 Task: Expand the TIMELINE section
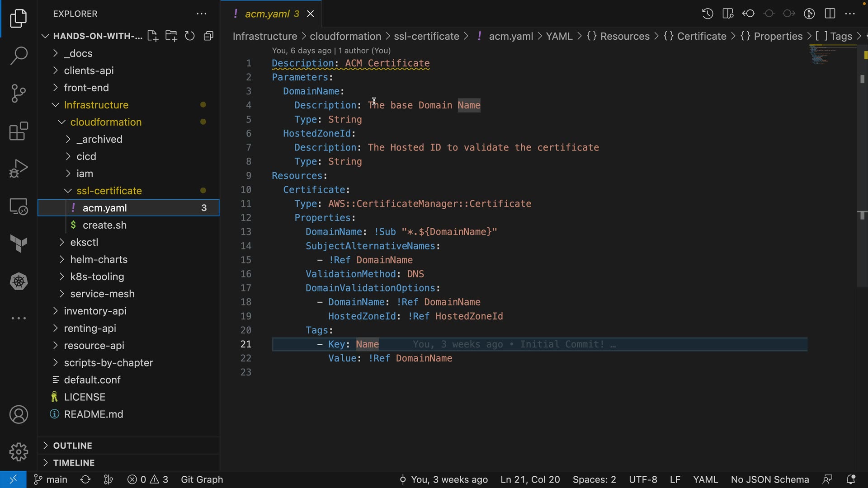click(x=74, y=463)
